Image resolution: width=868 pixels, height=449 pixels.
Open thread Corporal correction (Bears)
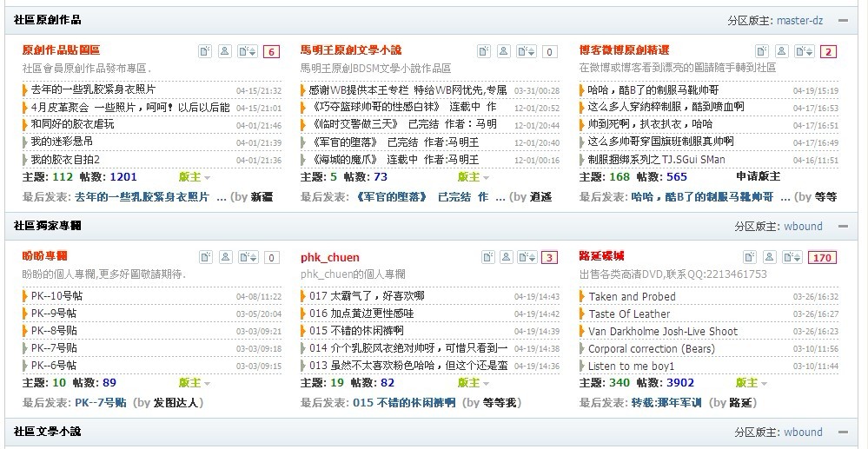[x=651, y=349]
